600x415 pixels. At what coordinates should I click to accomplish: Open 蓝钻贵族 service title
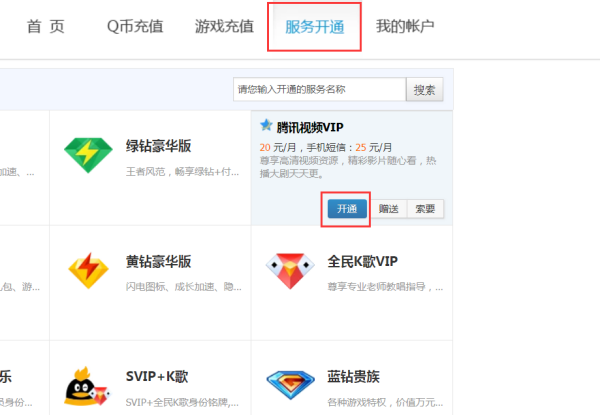pos(354,377)
